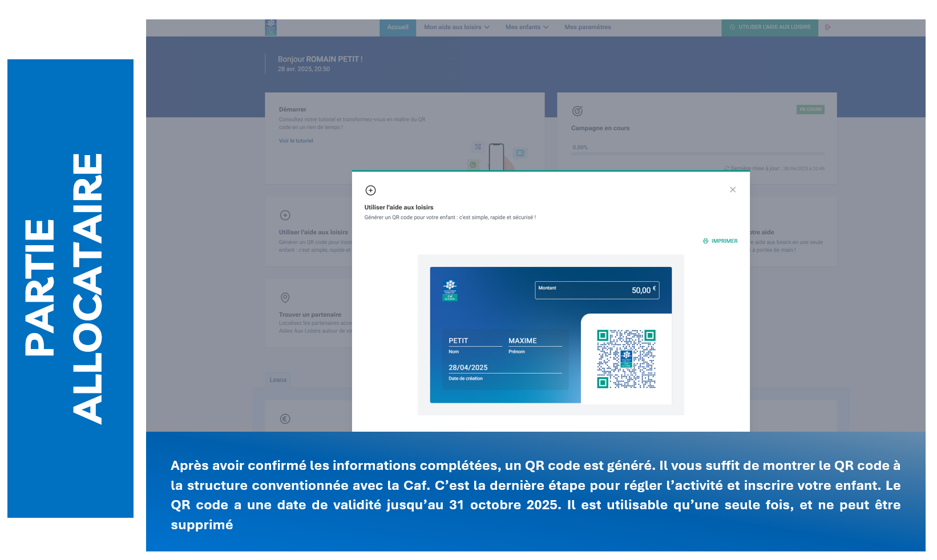Click the CAF logo in the navigation bar
This screenshot has width=937, height=560.
point(271,27)
